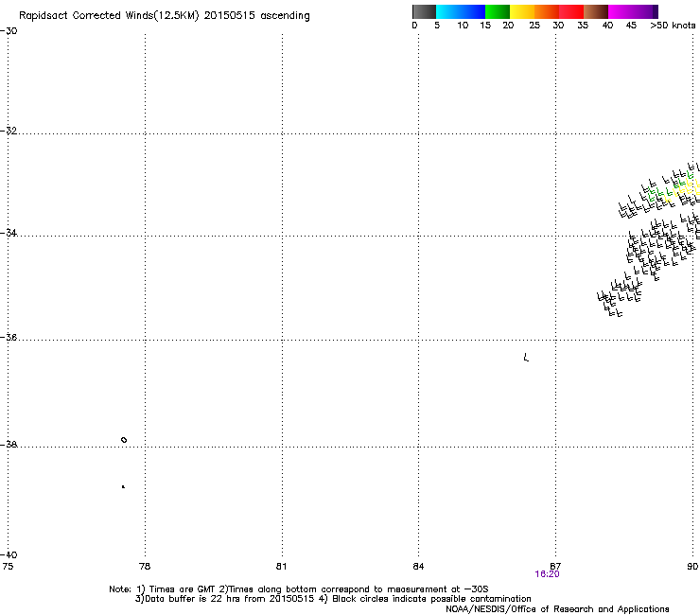Viewport: 700px width, 615px height.
Task: Click the brown 35–40 knots legend swatch
Action: pyautogui.click(x=596, y=11)
